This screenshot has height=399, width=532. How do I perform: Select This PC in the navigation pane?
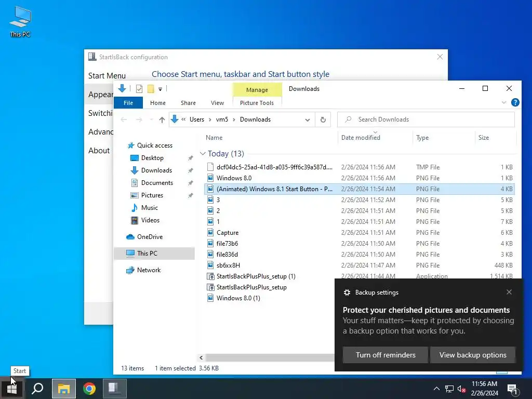click(147, 253)
